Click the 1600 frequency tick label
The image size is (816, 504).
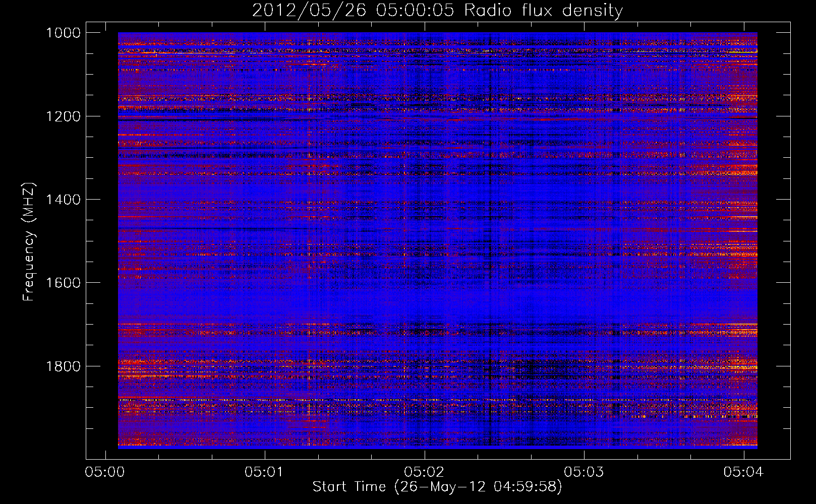tap(63, 283)
